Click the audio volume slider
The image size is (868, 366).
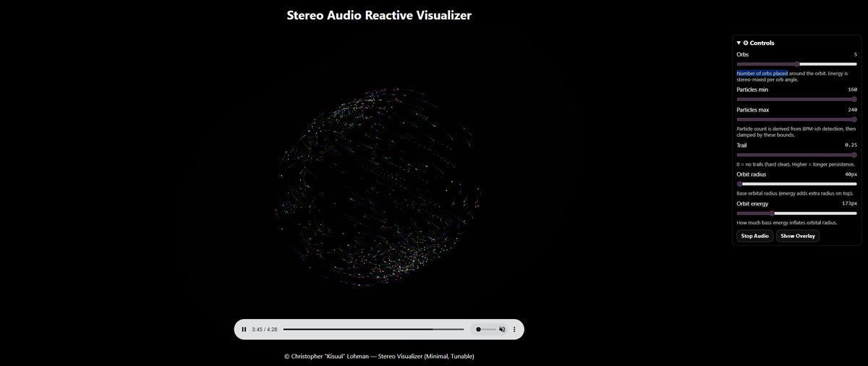pyautogui.click(x=485, y=329)
